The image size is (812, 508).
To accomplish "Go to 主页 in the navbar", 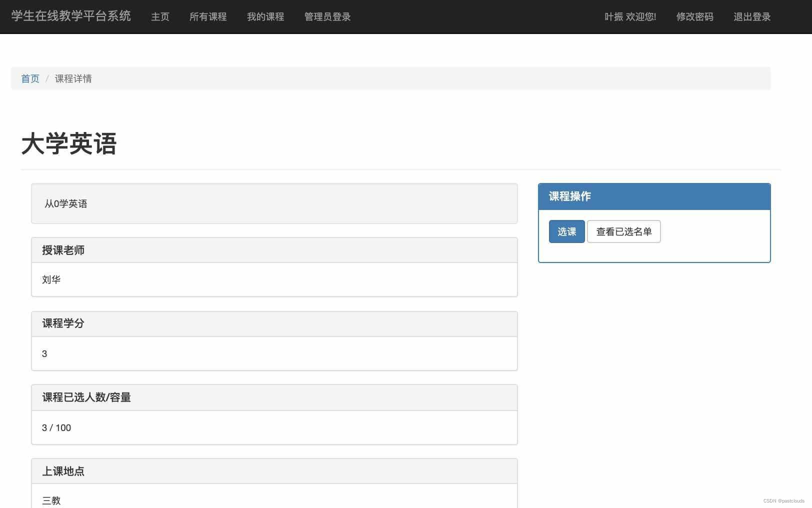I will tap(160, 17).
